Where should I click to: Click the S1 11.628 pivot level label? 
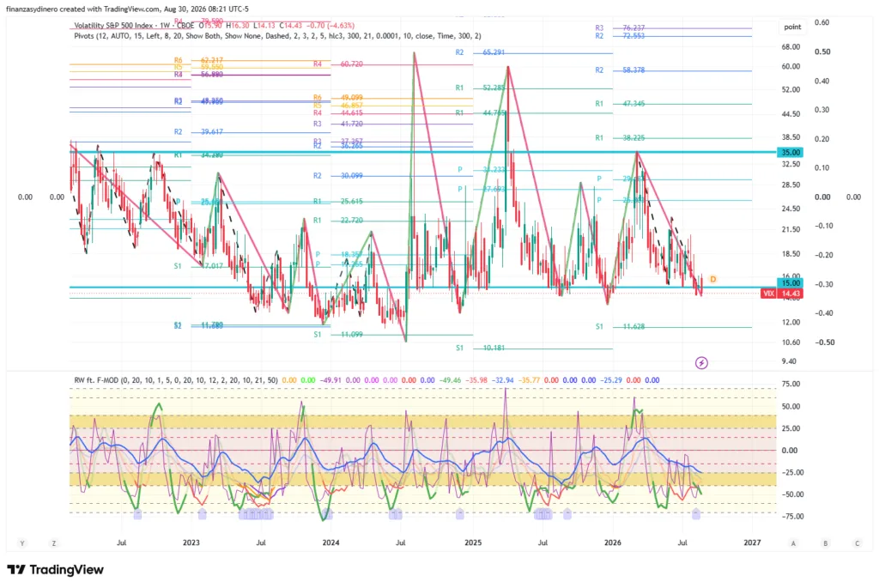point(620,326)
